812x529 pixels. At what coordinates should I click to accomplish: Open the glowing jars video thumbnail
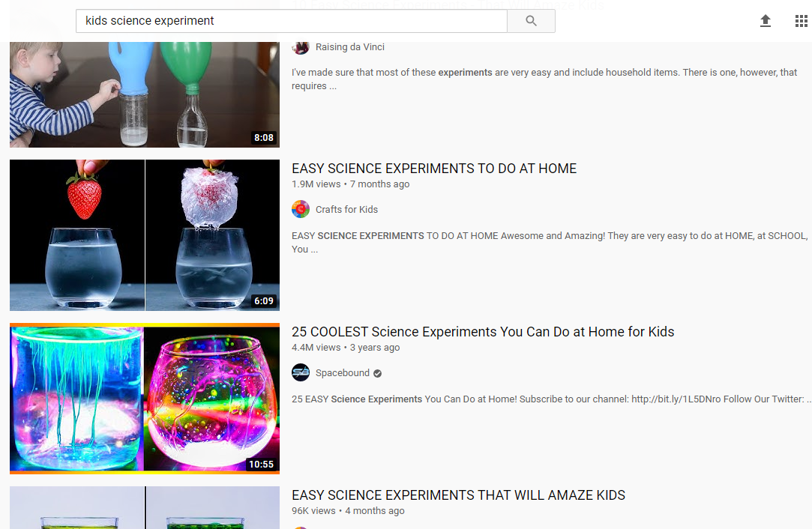pyautogui.click(x=145, y=399)
